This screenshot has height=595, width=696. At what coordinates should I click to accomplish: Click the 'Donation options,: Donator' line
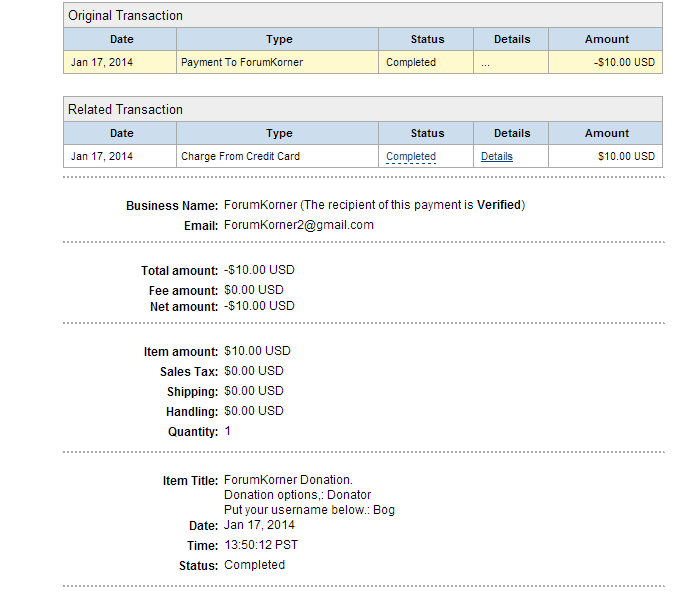pyautogui.click(x=297, y=495)
